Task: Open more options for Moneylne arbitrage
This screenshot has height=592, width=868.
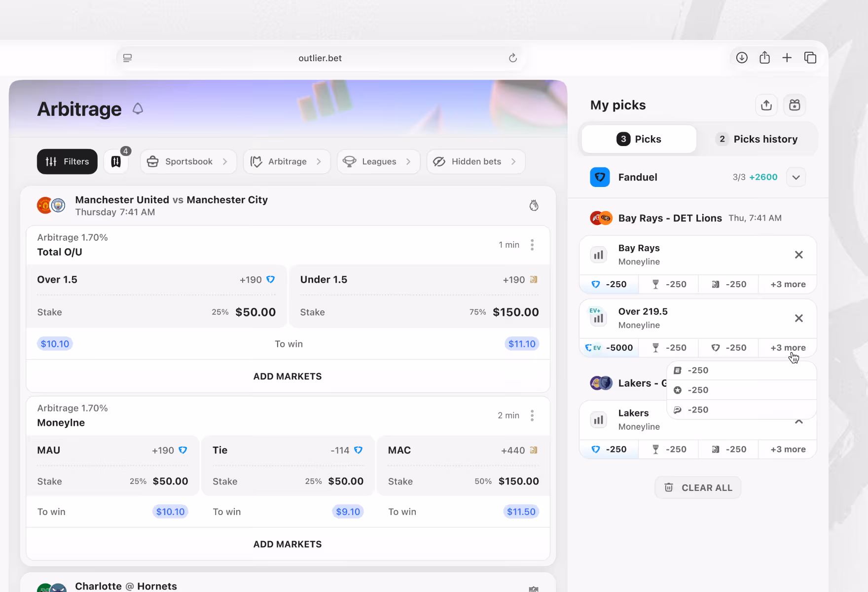Action: click(x=532, y=415)
